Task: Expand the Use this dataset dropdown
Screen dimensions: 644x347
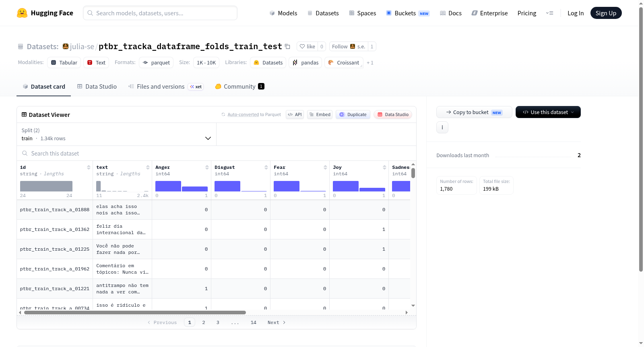Action: [x=548, y=112]
